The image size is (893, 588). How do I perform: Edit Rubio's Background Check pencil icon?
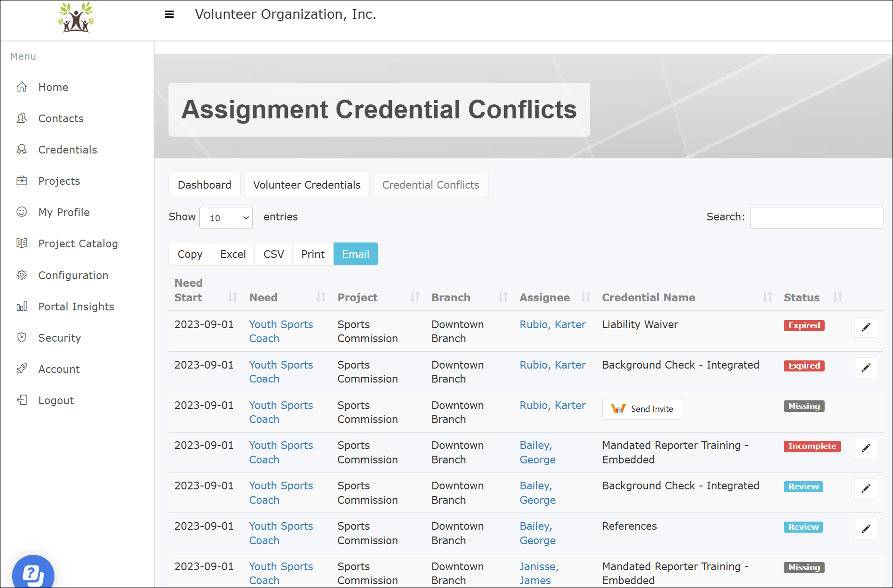coord(866,368)
